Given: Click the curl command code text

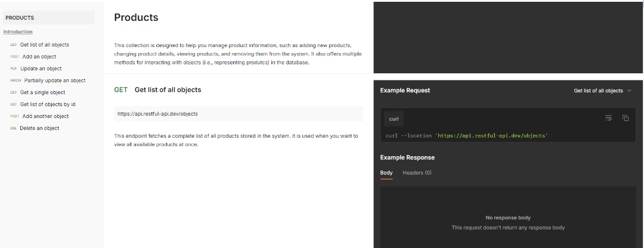Looking at the screenshot, I should pyautogui.click(x=466, y=135).
